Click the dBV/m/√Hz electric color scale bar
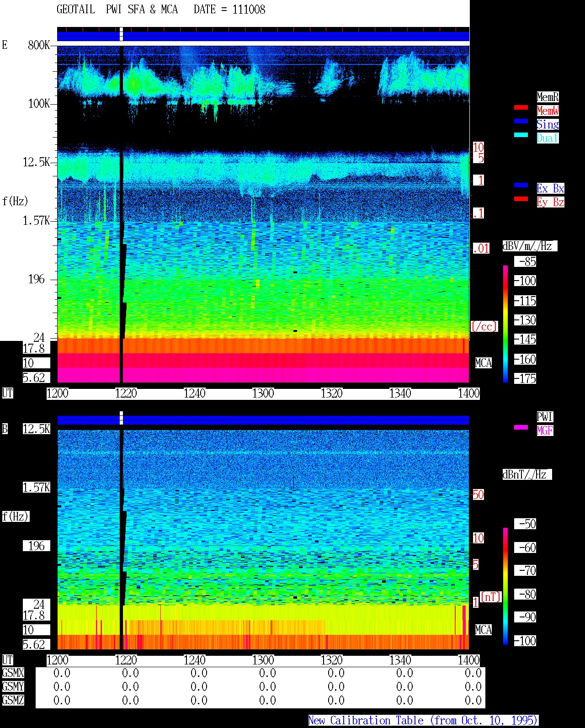This screenshot has width=585, height=728. (505, 324)
